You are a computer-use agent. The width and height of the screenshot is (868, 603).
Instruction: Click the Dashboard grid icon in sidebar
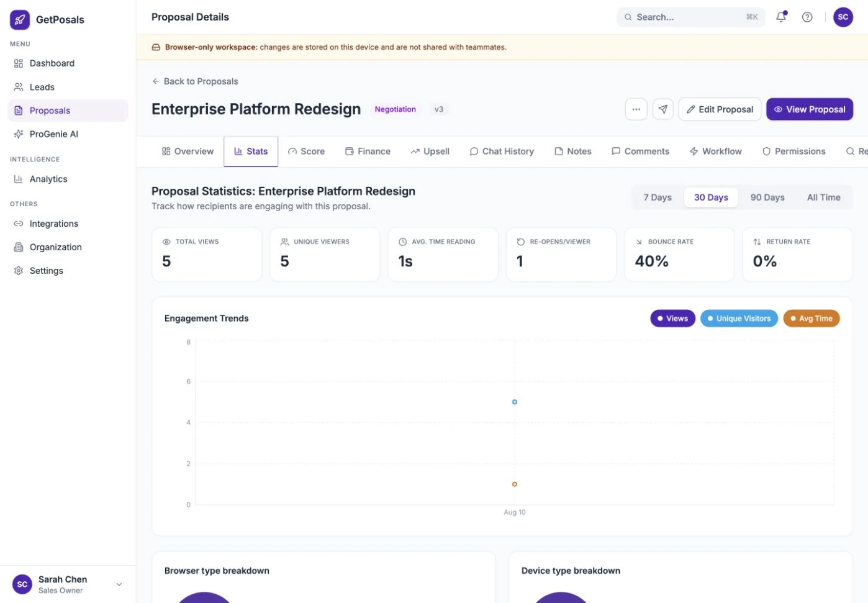tap(19, 63)
